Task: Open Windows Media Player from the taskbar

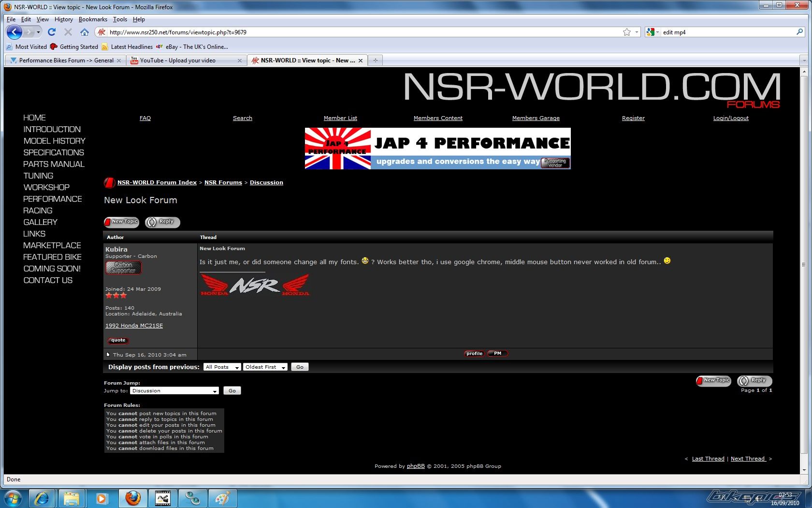Action: (101, 498)
